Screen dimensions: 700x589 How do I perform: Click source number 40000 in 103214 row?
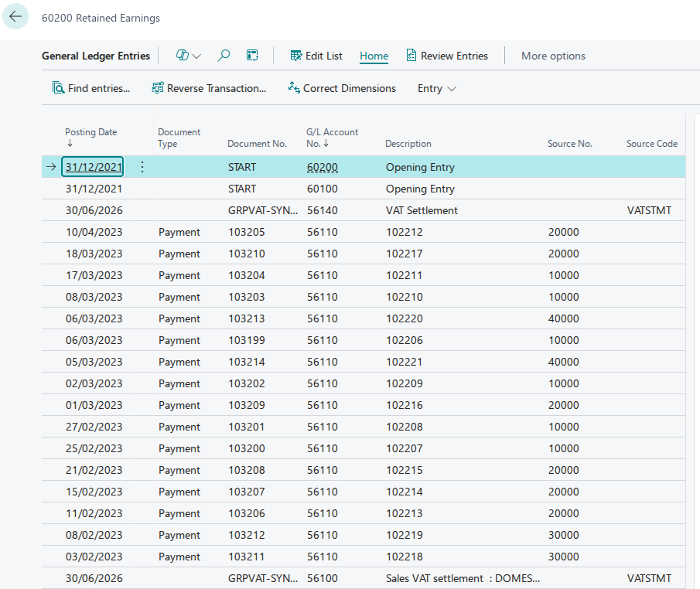(x=563, y=362)
